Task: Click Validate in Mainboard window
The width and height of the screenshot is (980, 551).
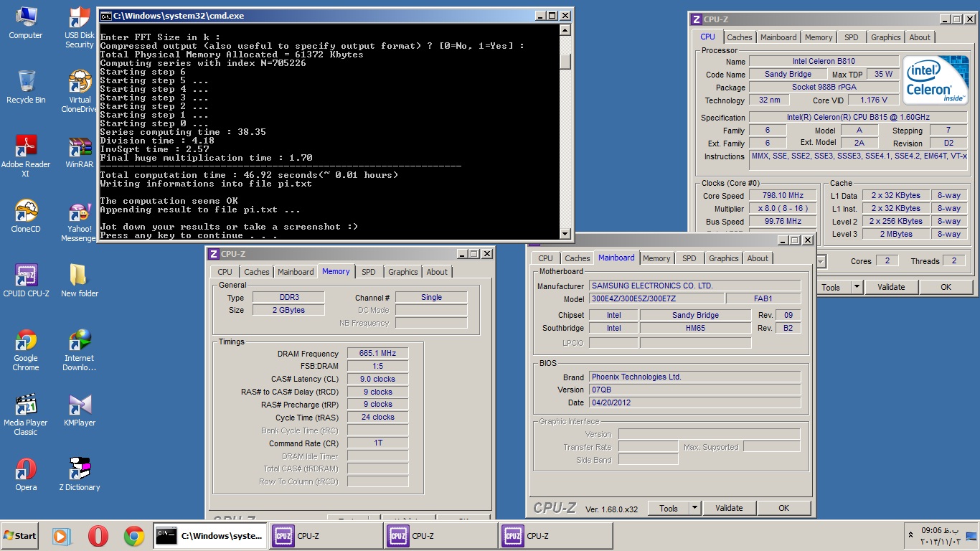Action: 729,508
